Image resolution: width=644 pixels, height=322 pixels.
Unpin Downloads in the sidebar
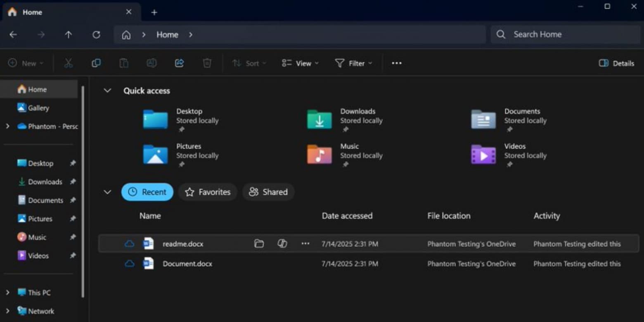click(x=73, y=182)
